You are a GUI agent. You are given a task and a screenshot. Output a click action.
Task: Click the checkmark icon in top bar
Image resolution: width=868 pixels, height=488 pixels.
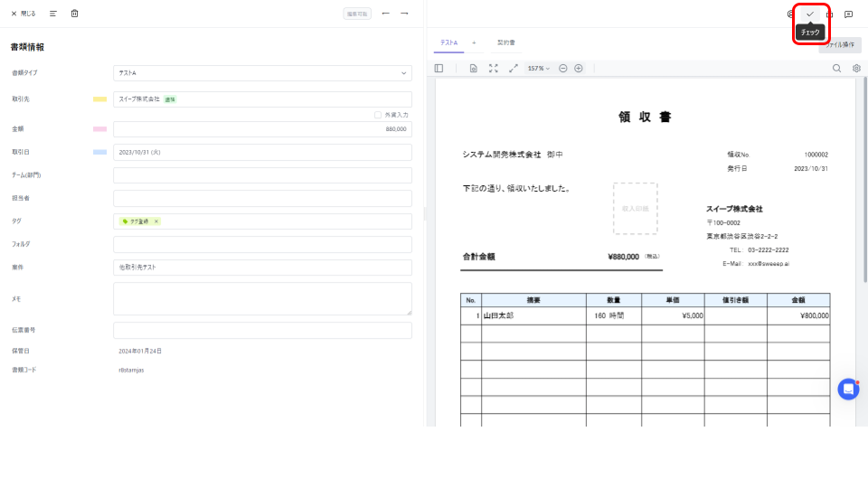pos(810,14)
